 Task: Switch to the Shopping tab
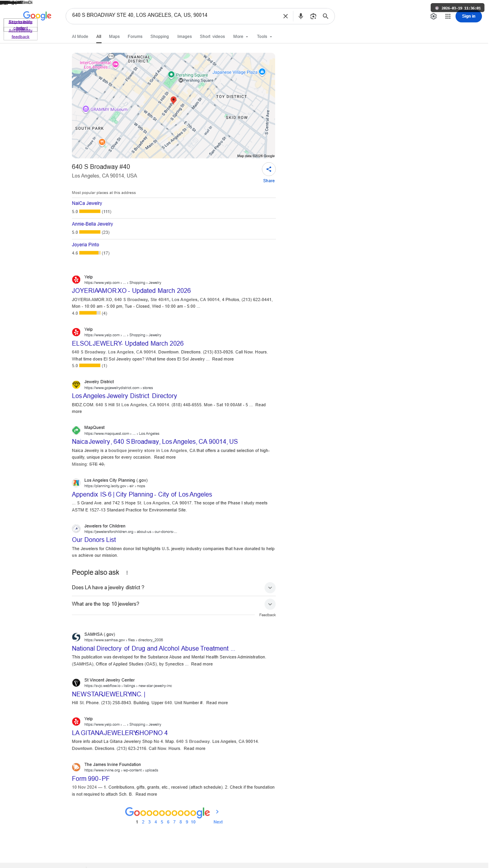pyautogui.click(x=159, y=36)
